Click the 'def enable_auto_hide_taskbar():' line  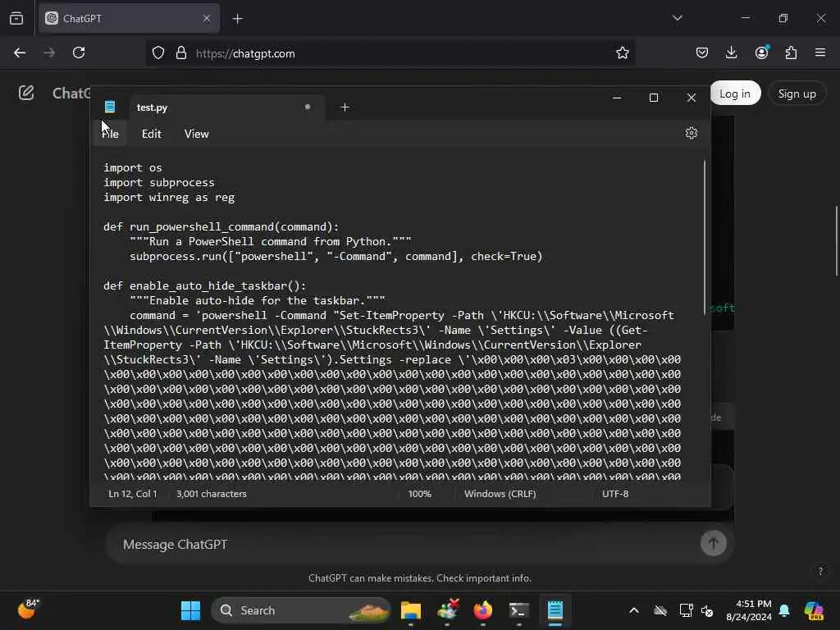tap(204, 285)
